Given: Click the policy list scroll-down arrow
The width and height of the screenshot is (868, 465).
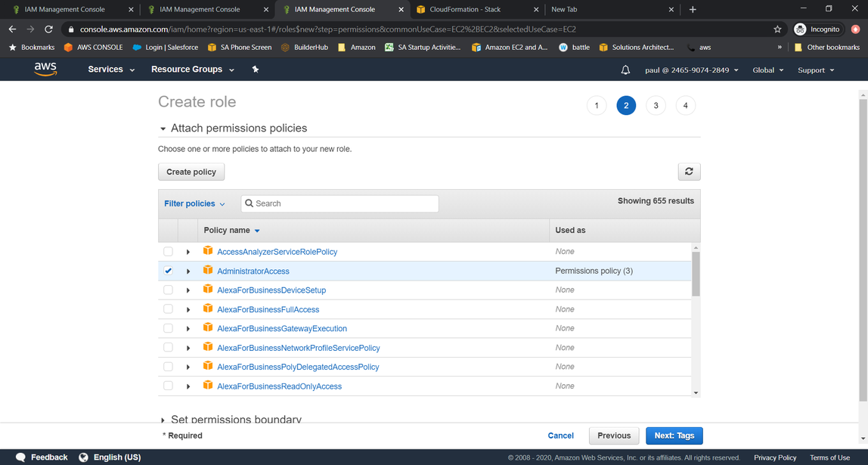Looking at the screenshot, I should tap(696, 393).
